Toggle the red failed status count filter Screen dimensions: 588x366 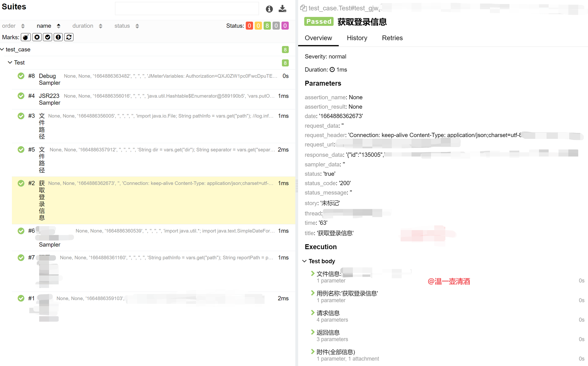(249, 26)
